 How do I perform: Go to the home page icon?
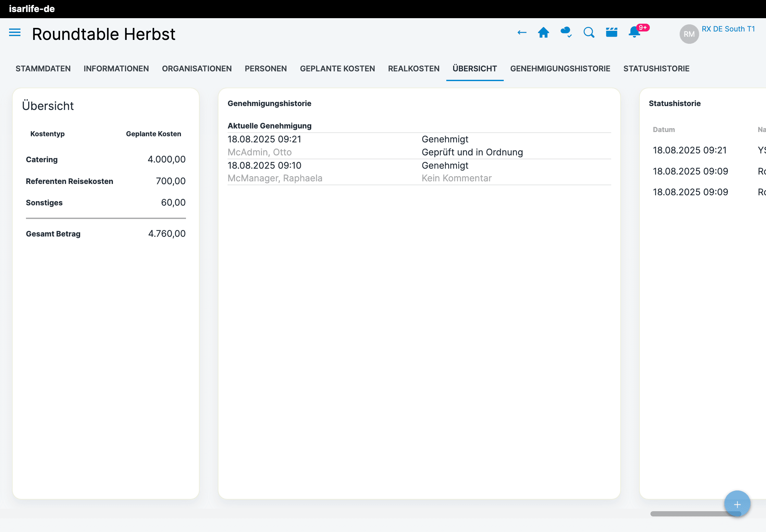coord(543,33)
